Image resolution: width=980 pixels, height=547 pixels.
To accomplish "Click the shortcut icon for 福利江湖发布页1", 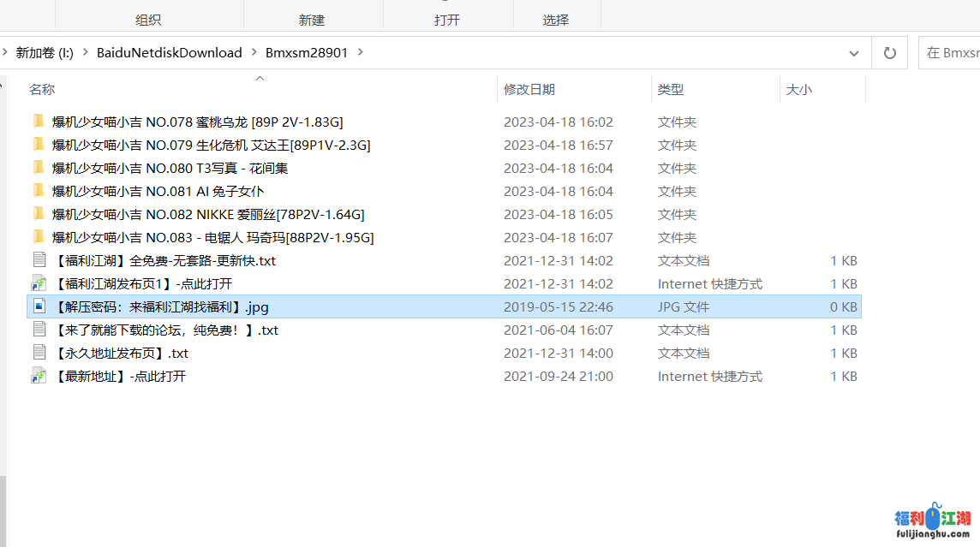I will pyautogui.click(x=39, y=283).
